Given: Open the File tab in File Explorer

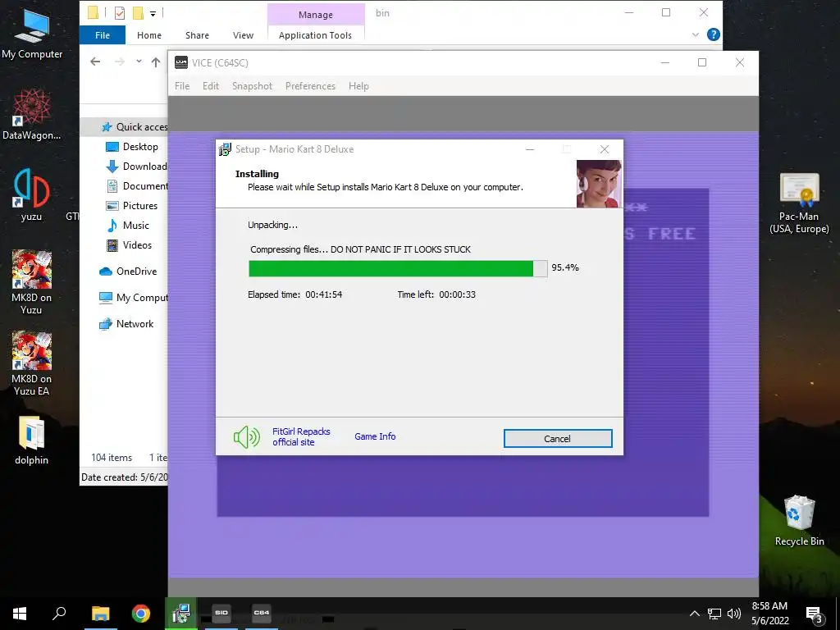Looking at the screenshot, I should pos(103,34).
